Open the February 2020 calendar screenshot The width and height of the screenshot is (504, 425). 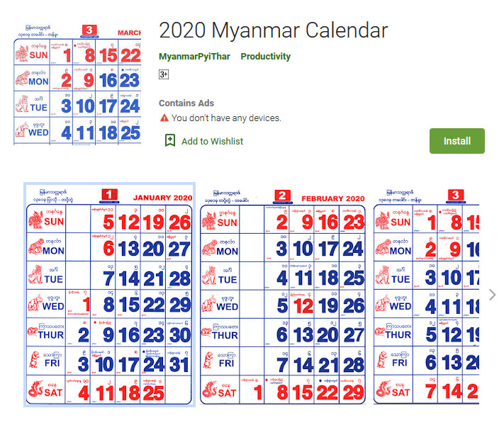[283, 295]
